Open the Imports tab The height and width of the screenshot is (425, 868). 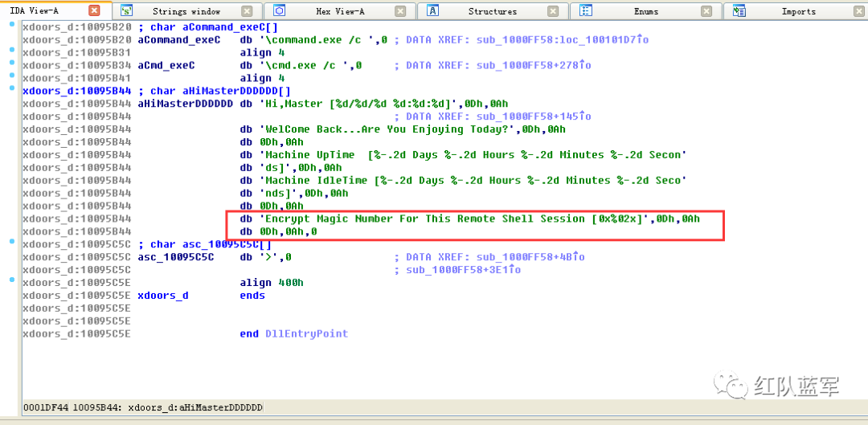[798, 11]
